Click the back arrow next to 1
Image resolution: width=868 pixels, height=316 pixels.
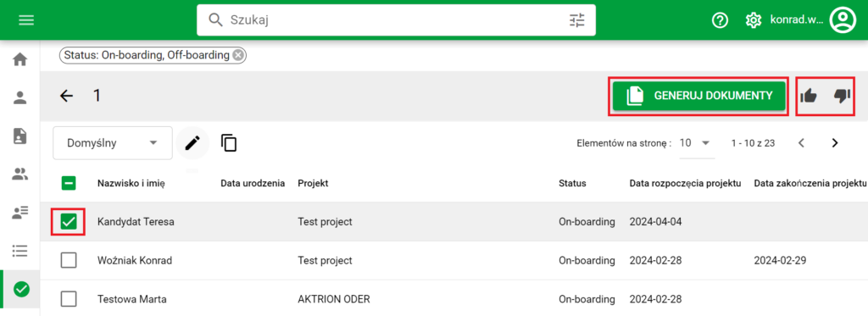66,96
